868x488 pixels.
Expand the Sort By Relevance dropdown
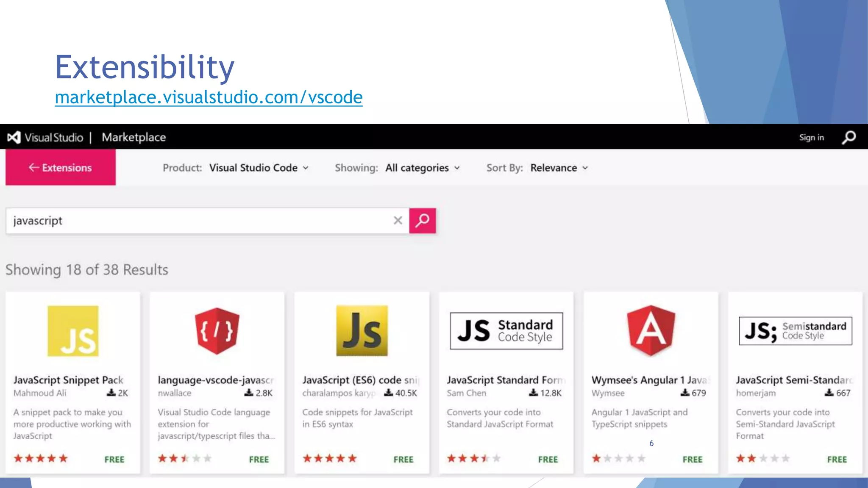click(559, 168)
